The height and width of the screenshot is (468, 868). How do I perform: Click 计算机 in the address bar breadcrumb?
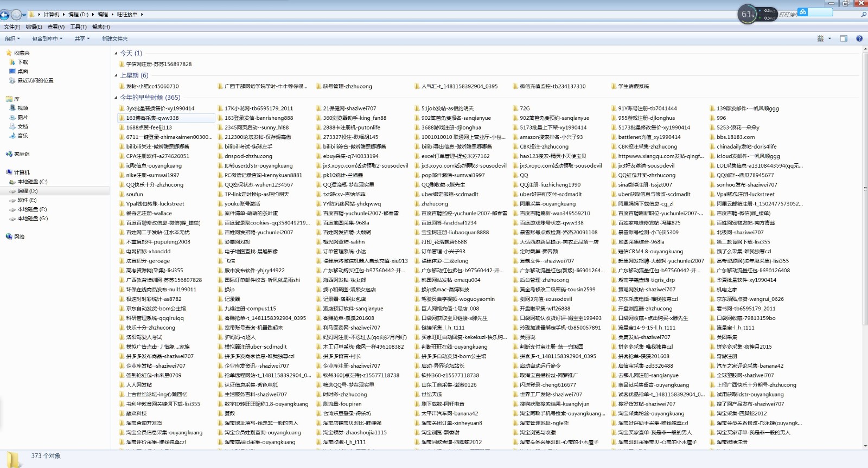(52, 15)
